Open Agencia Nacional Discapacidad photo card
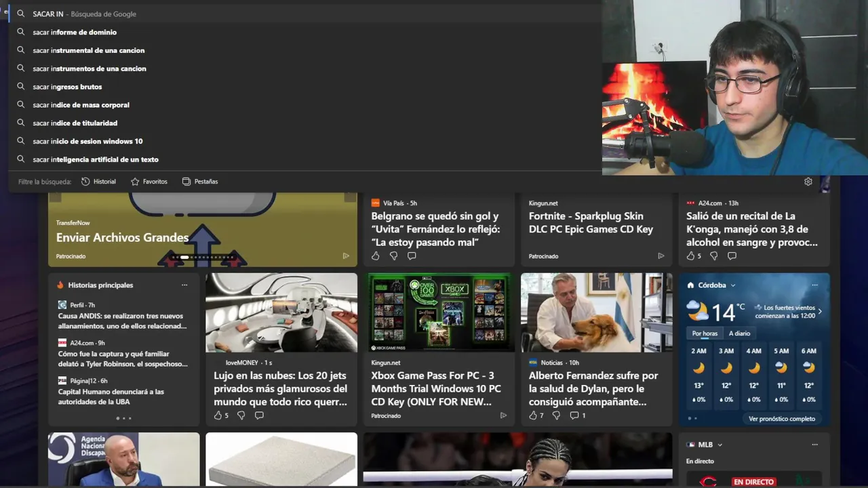 [x=123, y=460]
